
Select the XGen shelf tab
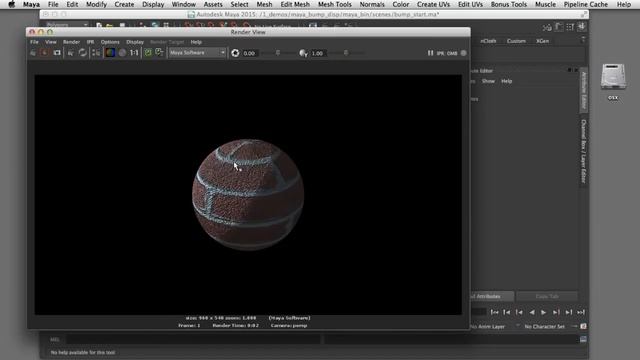542,41
